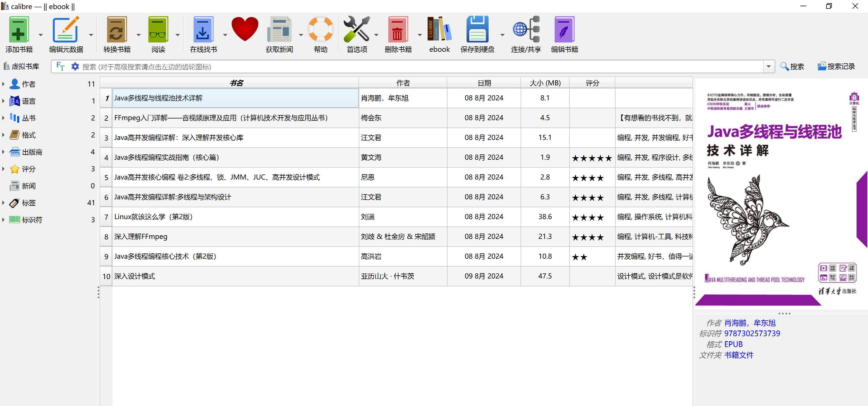Sort by Title (书名) column header
Screen dimensions: 868x406
236,83
